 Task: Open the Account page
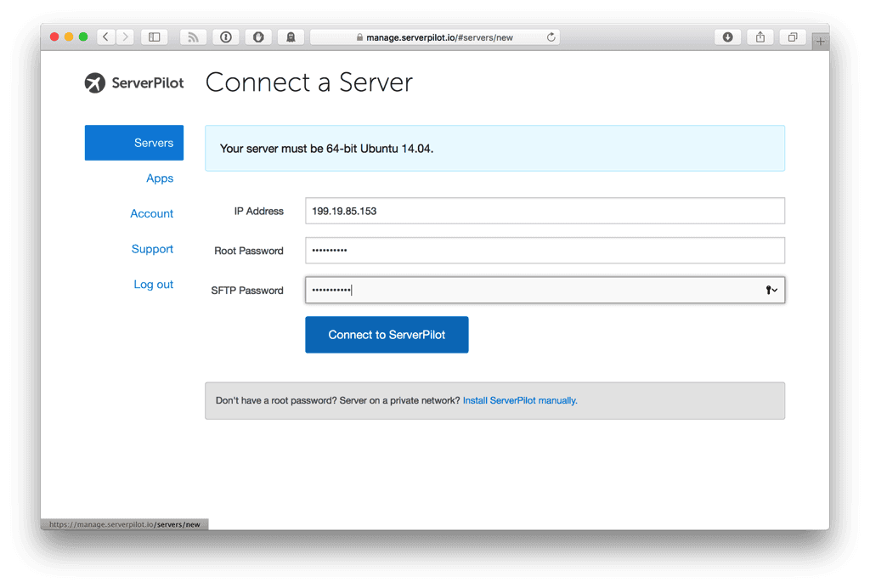[151, 213]
